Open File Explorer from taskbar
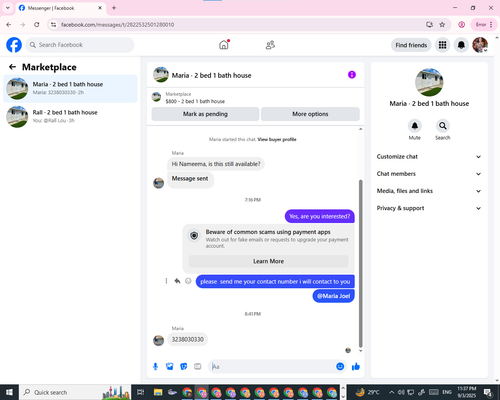 (158, 392)
